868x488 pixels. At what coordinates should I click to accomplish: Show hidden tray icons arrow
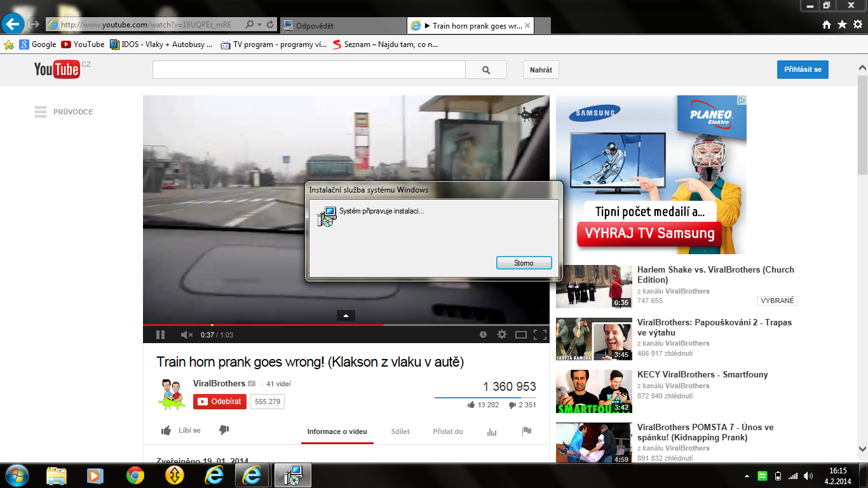(747, 476)
